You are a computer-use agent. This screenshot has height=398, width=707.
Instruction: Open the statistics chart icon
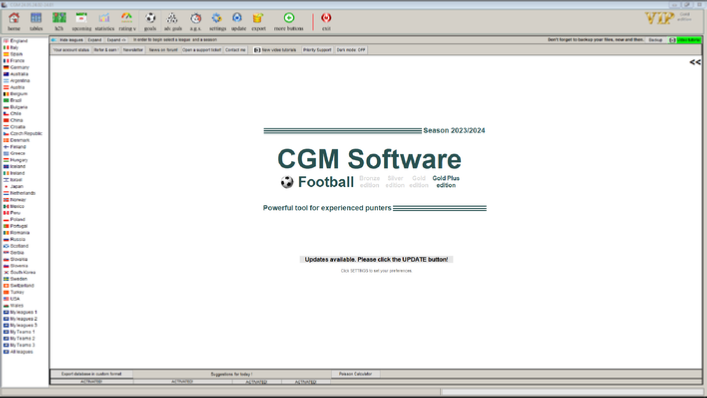pos(105,21)
